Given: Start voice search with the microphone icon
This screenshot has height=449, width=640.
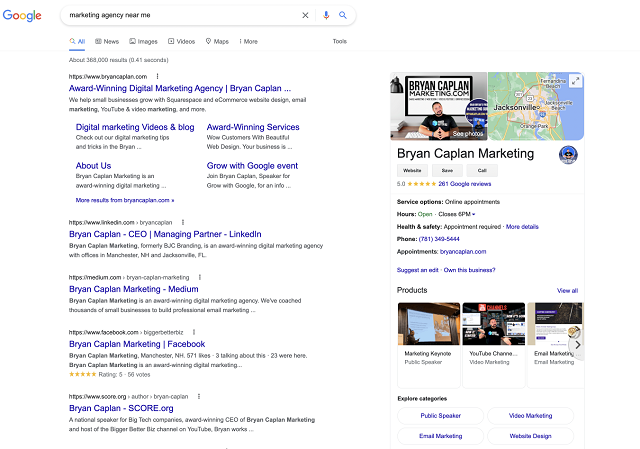Looking at the screenshot, I should [x=326, y=15].
